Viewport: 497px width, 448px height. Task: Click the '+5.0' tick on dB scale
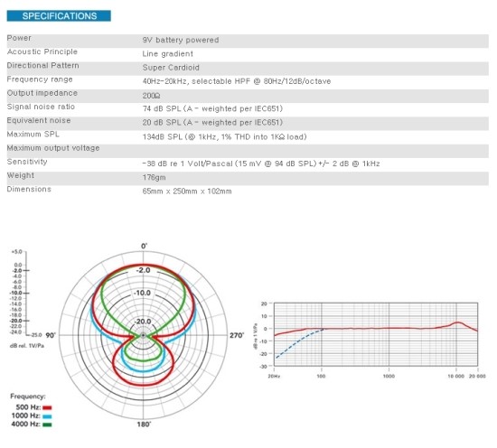(16, 252)
